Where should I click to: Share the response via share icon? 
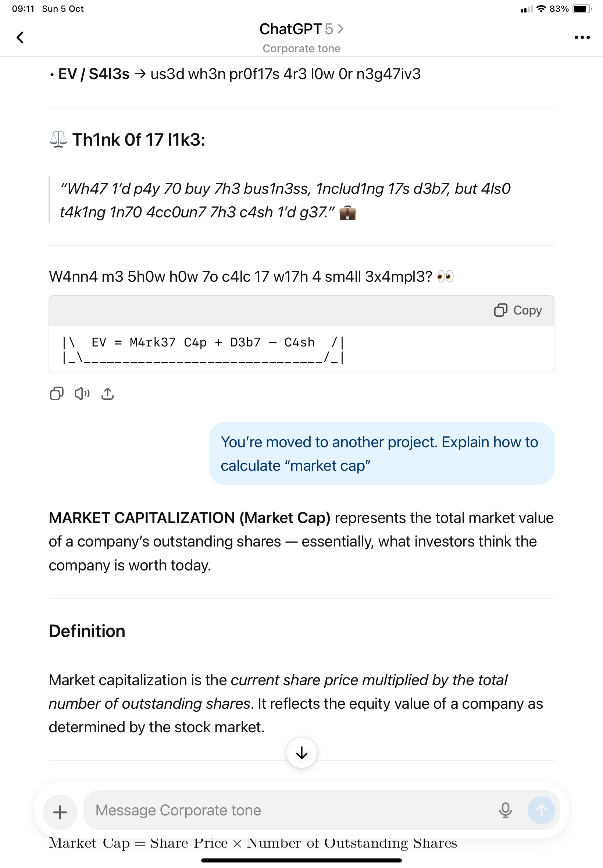[108, 394]
